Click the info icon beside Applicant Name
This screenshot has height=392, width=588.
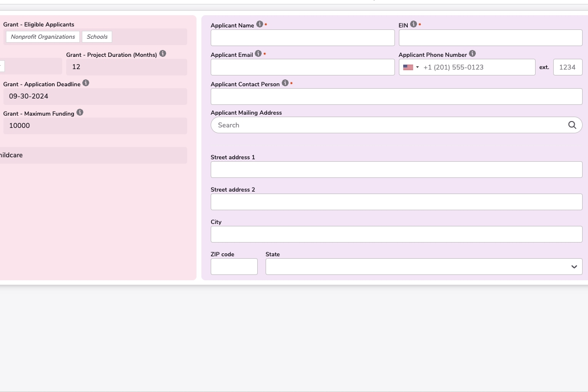(x=260, y=24)
